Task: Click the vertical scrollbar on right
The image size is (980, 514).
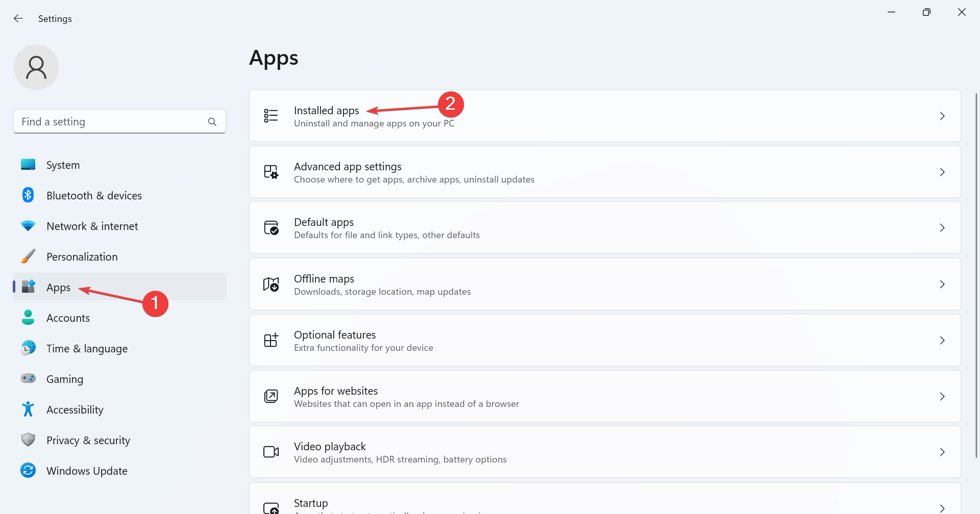Action: (976, 275)
